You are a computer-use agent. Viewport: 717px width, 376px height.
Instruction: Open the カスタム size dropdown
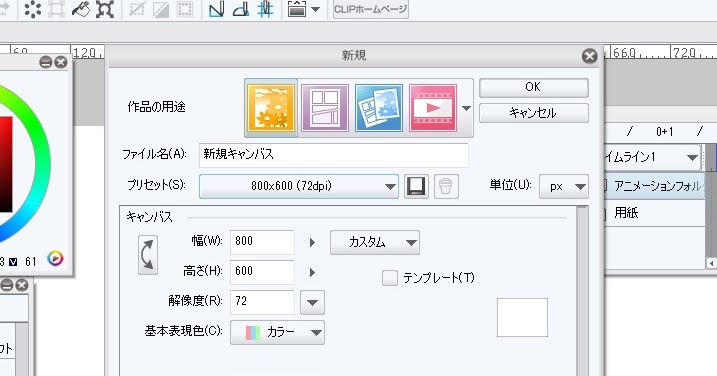pyautogui.click(x=375, y=242)
